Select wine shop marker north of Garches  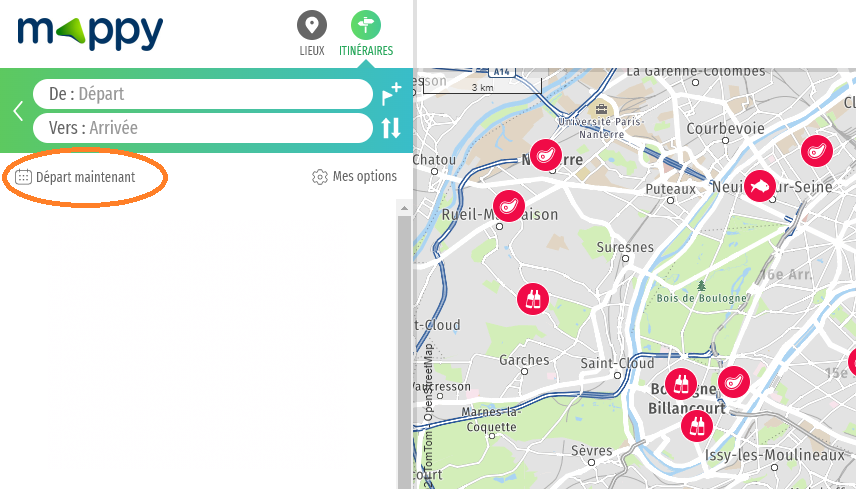coord(533,299)
